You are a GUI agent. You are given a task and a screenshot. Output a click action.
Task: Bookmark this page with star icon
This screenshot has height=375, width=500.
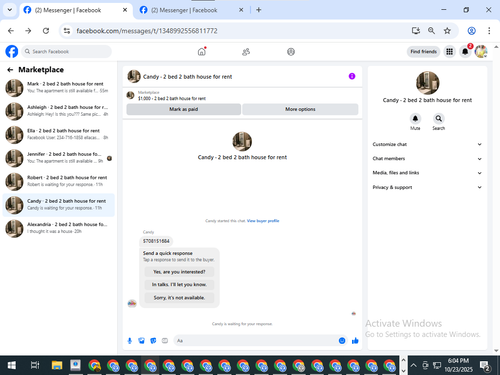point(447,31)
